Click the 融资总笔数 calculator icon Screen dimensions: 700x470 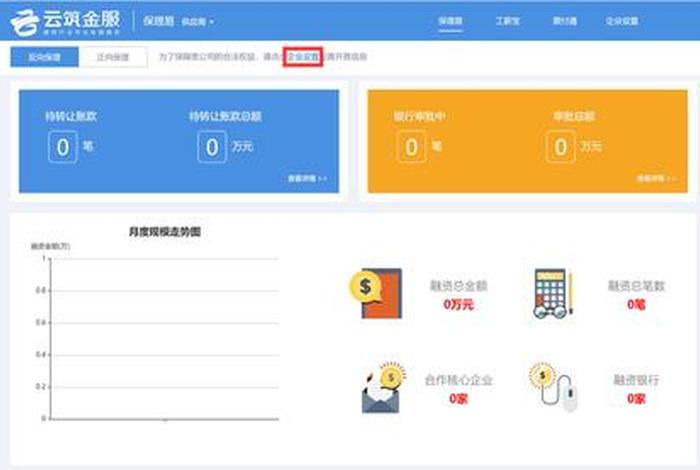point(553,293)
